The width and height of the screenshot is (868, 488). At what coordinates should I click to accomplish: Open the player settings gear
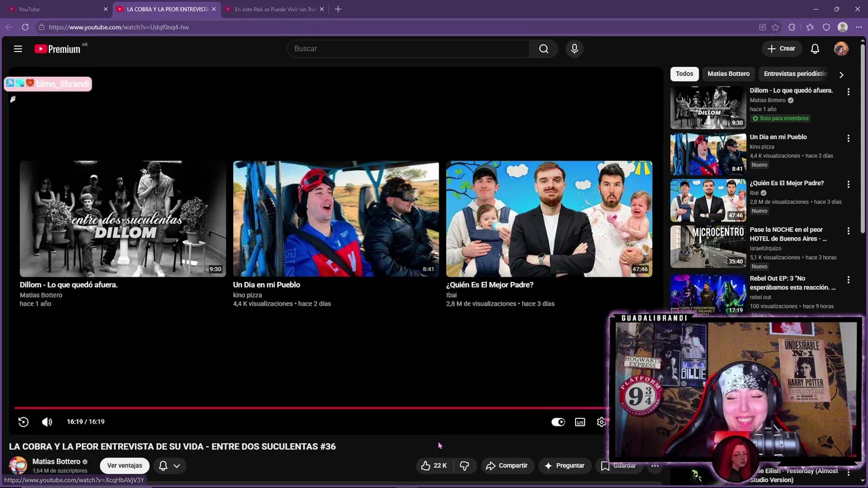pos(601,422)
